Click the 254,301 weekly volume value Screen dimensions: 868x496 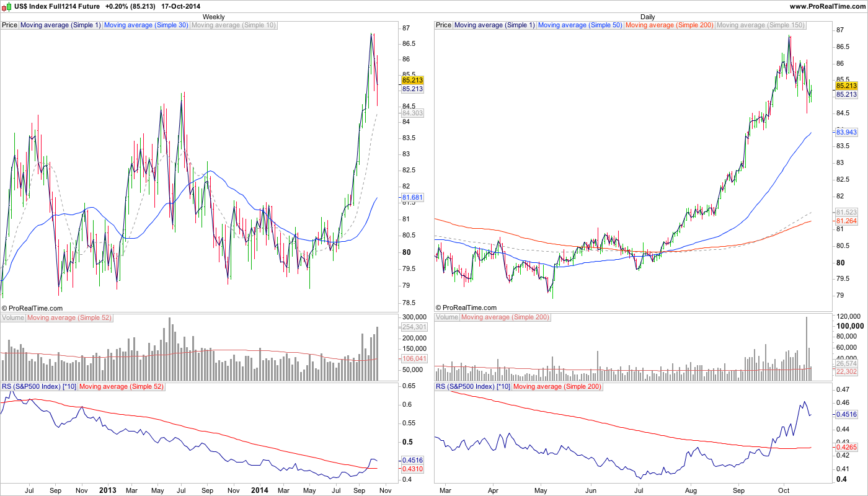414,327
